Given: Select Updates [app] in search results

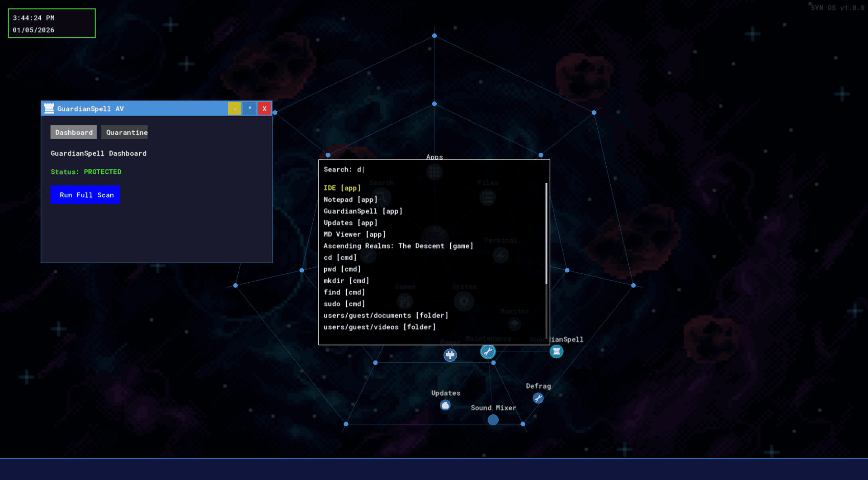Looking at the screenshot, I should [x=350, y=223].
